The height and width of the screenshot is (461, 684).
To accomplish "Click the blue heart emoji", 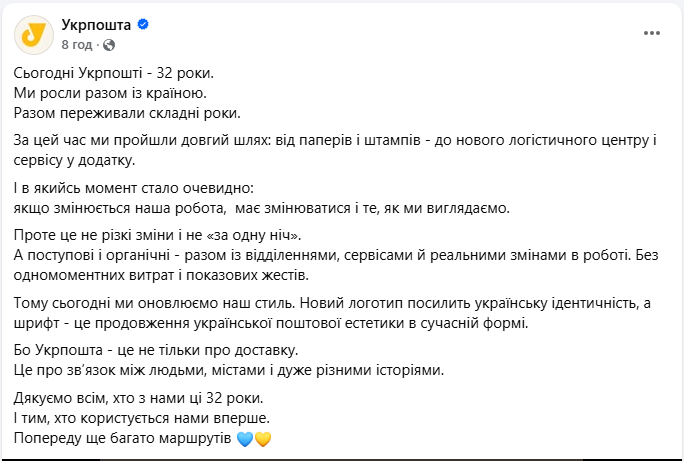I will click(x=245, y=439).
